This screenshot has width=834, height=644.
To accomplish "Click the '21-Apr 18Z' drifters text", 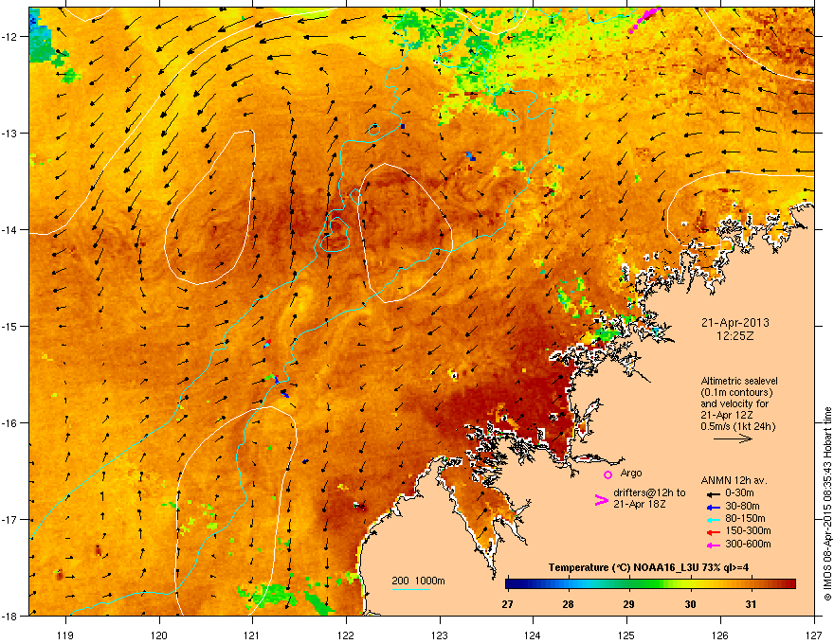I will (640, 504).
